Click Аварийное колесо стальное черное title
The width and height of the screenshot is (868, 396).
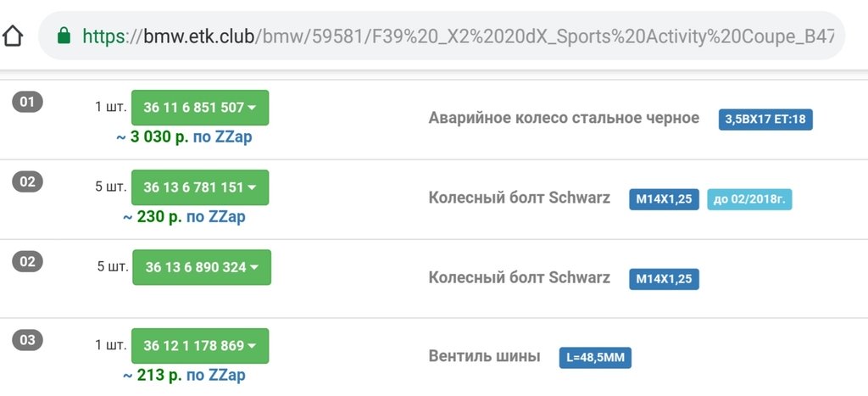[564, 118]
